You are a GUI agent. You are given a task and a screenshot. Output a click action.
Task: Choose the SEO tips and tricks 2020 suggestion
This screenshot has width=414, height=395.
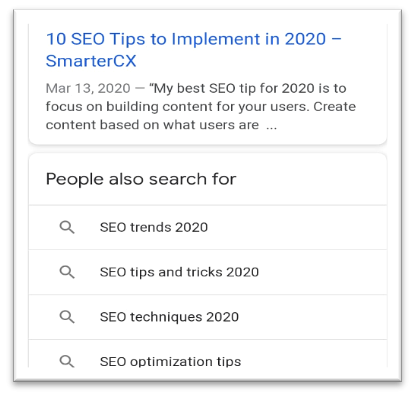coord(179,272)
